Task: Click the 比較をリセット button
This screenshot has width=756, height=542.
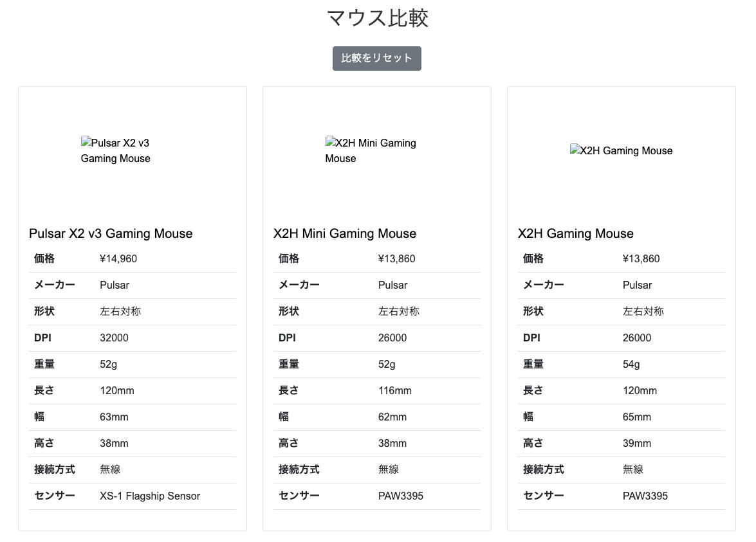Action: click(x=376, y=59)
